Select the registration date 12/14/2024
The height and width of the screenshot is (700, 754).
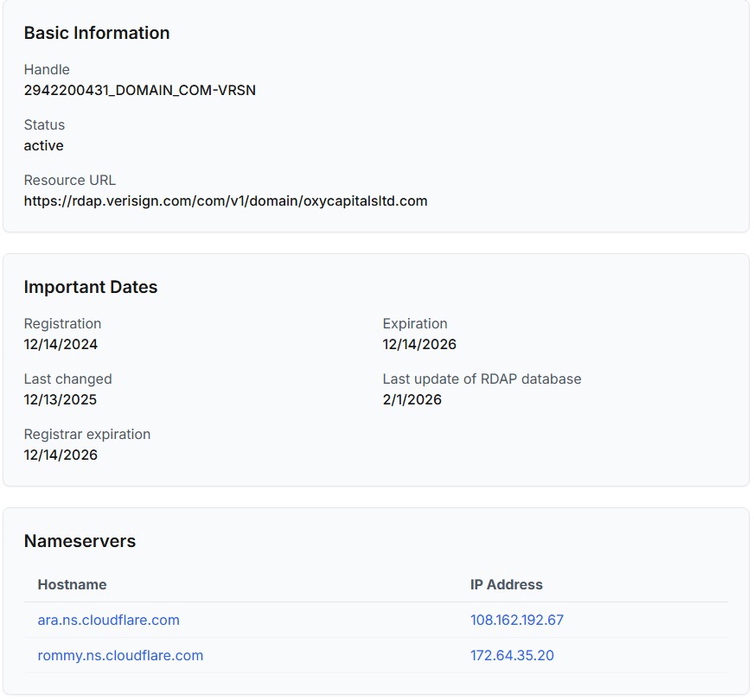point(61,344)
